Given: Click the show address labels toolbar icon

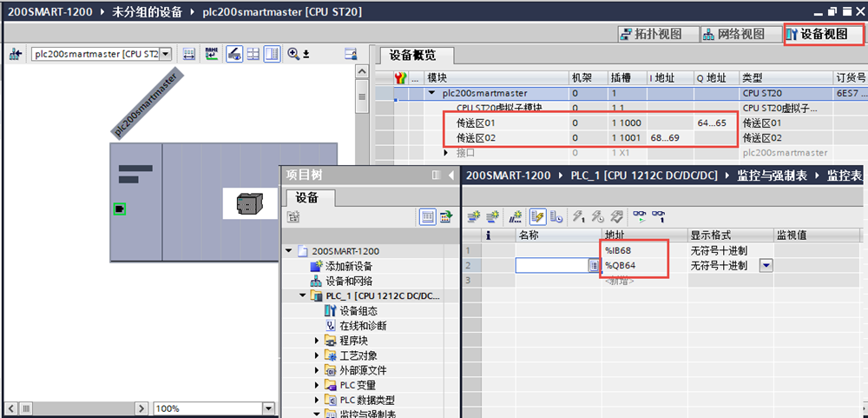Looking at the screenshot, I should (x=189, y=54).
